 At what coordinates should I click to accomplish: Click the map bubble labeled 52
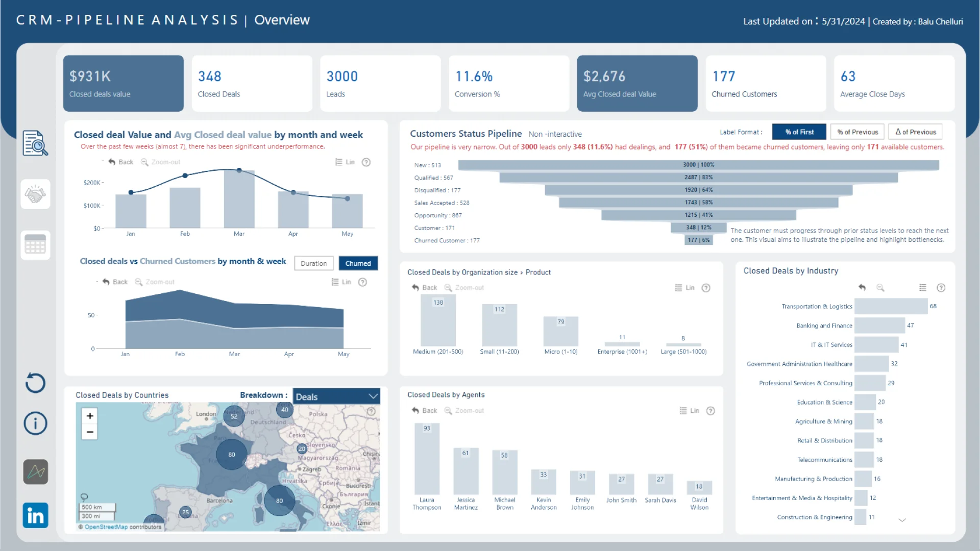(234, 416)
